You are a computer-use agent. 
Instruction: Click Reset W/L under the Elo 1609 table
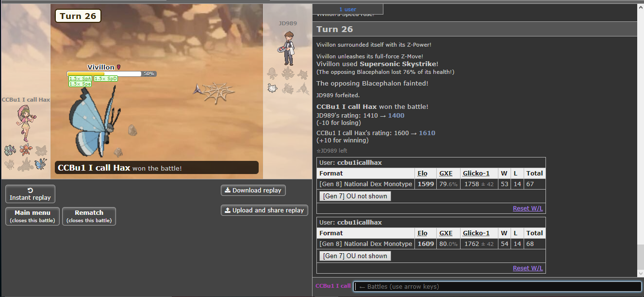(528, 268)
